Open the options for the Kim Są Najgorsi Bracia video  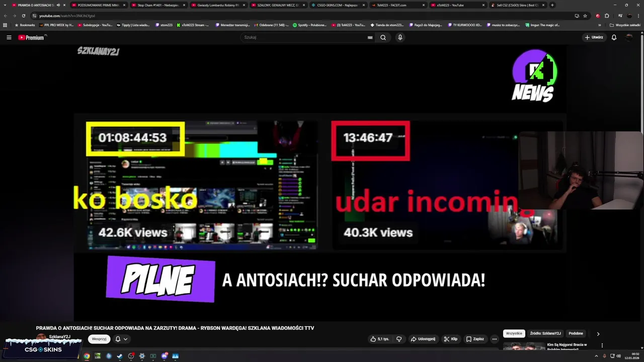(602, 345)
